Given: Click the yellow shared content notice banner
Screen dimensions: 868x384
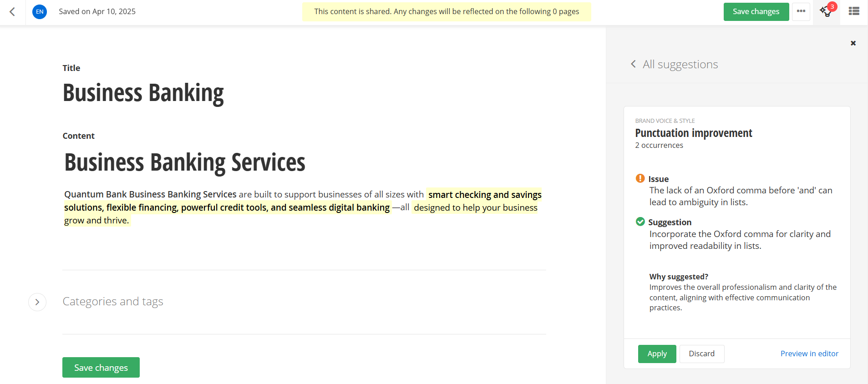Looking at the screenshot, I should [446, 12].
